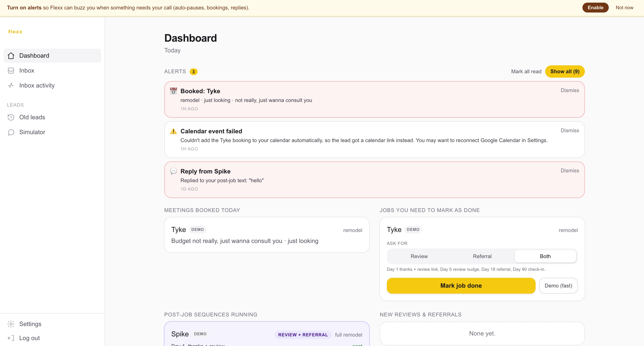This screenshot has height=346, width=644.
Task: Click the Inbox activity pulse icon
Action: coord(11,85)
